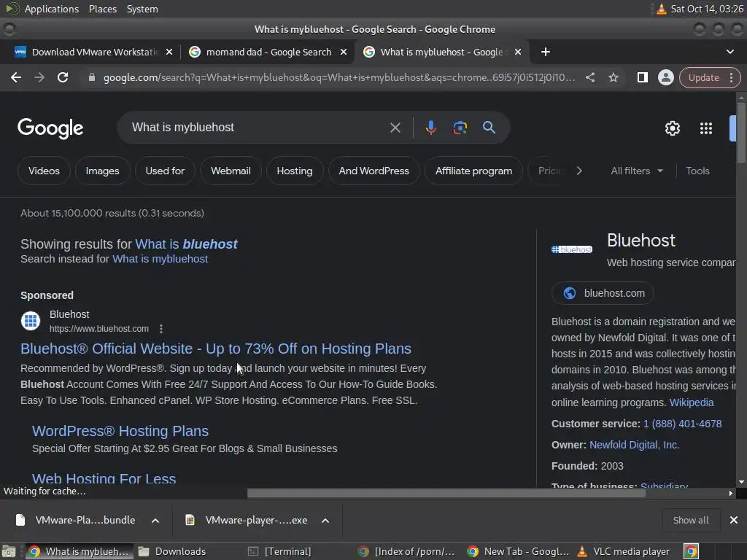Expand the tab search dropdown arrow
This screenshot has height=560, width=747.
click(x=729, y=52)
